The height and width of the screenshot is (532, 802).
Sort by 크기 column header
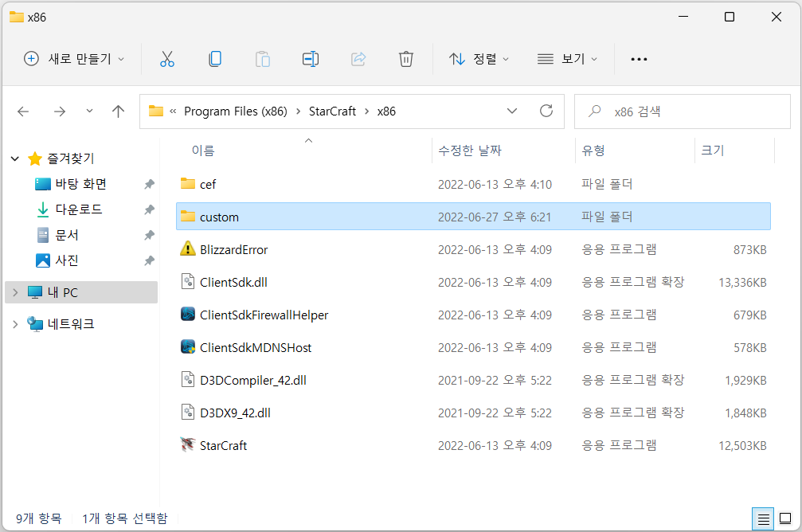click(713, 151)
